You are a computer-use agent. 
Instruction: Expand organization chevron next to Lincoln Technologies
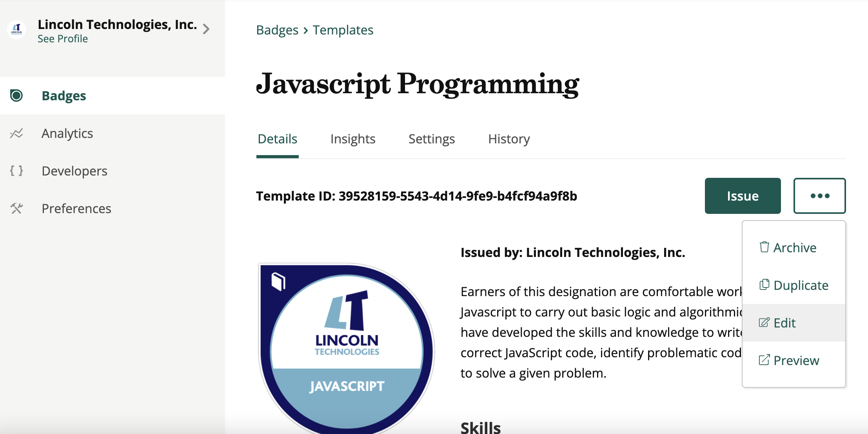point(206,29)
